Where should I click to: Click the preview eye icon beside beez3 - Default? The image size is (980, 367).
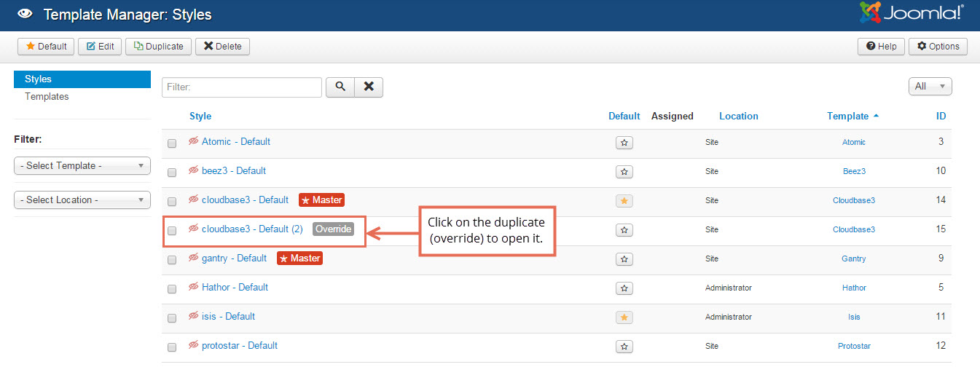point(194,170)
